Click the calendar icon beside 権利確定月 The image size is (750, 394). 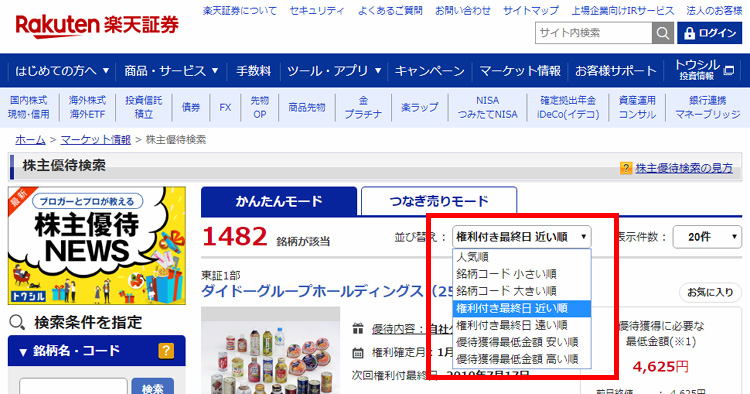click(358, 353)
